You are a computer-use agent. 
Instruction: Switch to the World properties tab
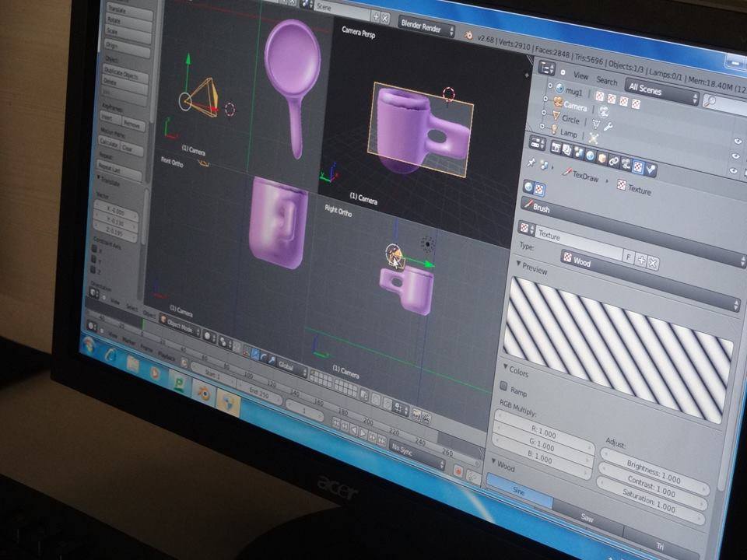[x=591, y=156]
